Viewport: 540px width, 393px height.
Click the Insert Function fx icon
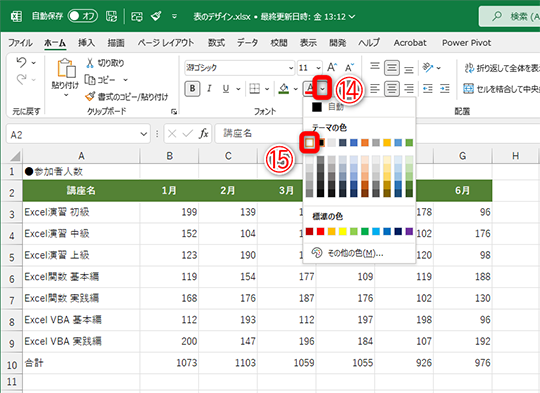point(204,134)
